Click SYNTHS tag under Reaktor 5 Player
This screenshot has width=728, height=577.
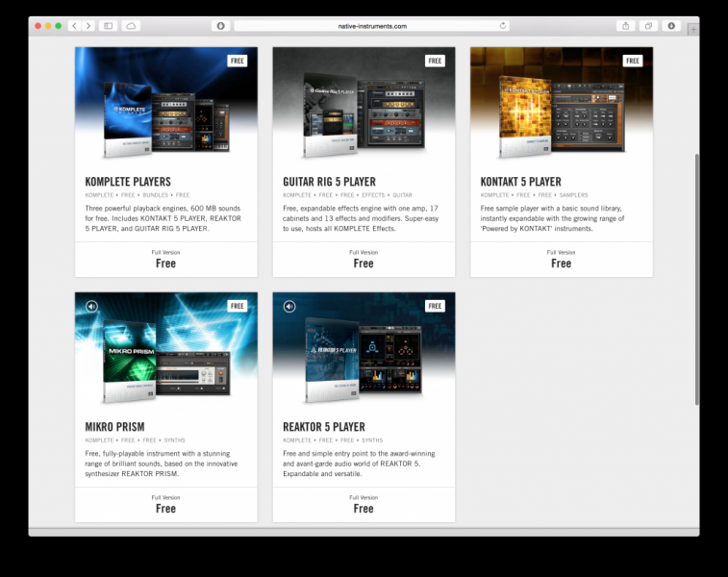pyautogui.click(x=372, y=440)
